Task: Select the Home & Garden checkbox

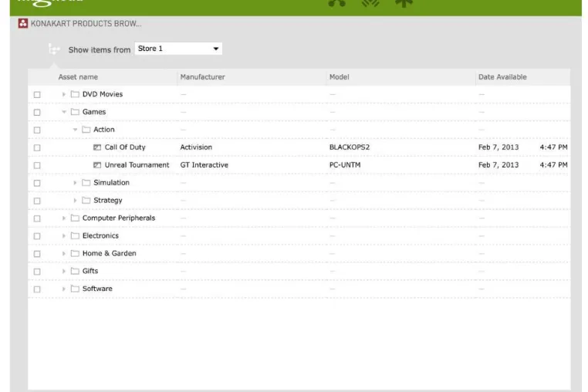Action: [37, 254]
